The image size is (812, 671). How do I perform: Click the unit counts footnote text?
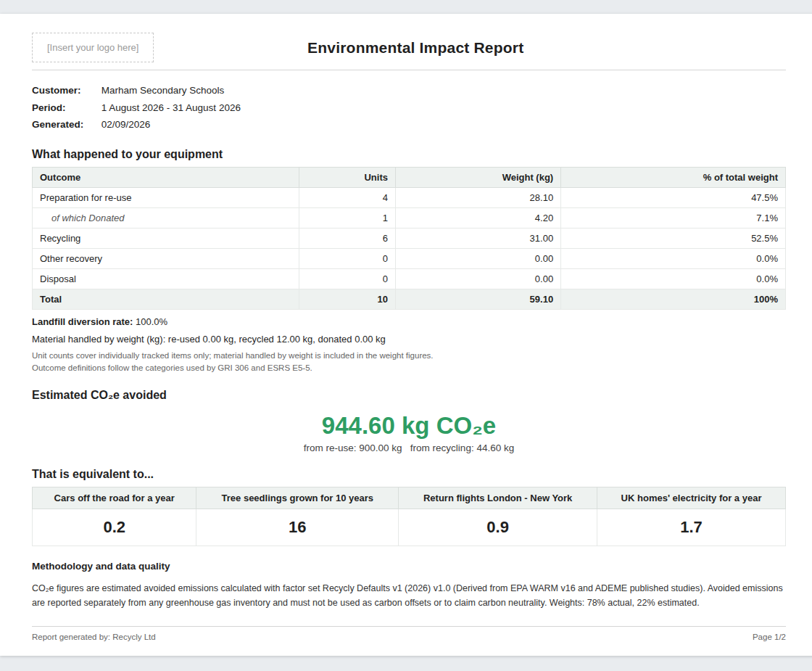click(233, 355)
